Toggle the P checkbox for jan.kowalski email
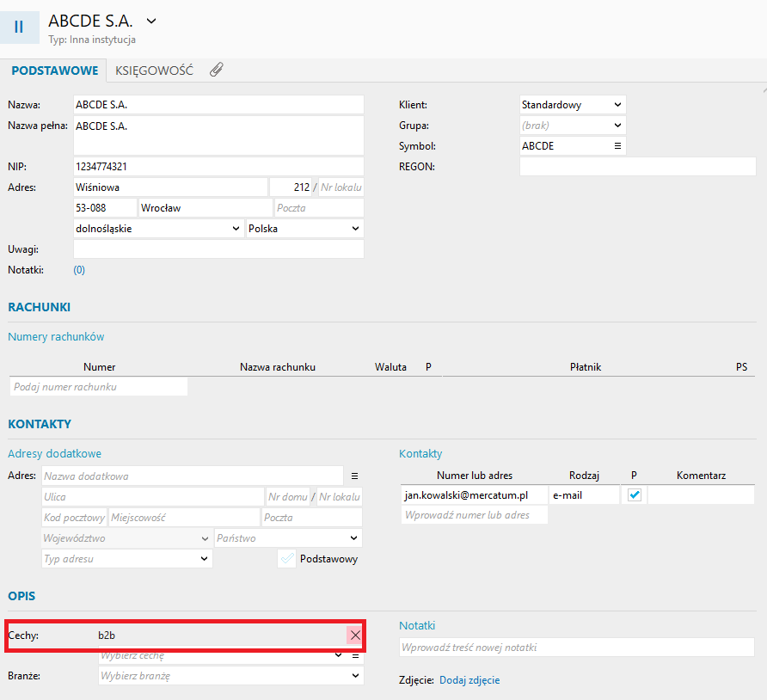 click(x=635, y=495)
